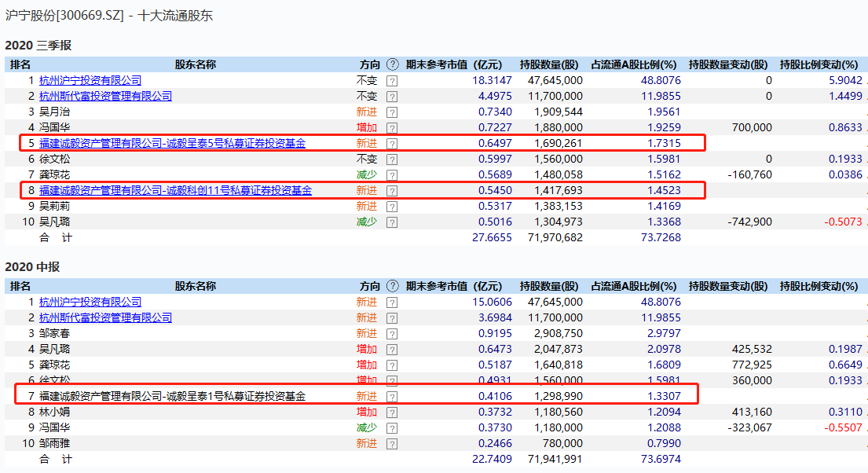Click circled question mark in 2020 中报 header
The height and width of the screenshot is (473, 868).
pos(393,286)
